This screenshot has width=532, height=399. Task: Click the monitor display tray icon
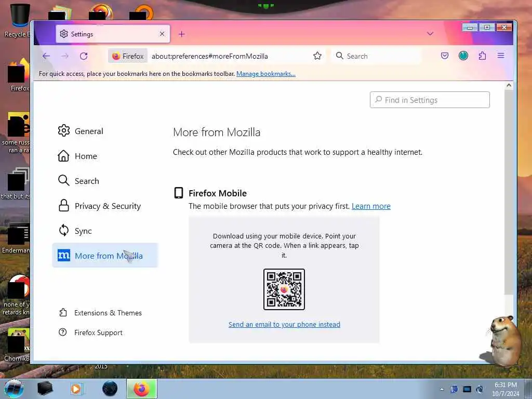(x=467, y=389)
